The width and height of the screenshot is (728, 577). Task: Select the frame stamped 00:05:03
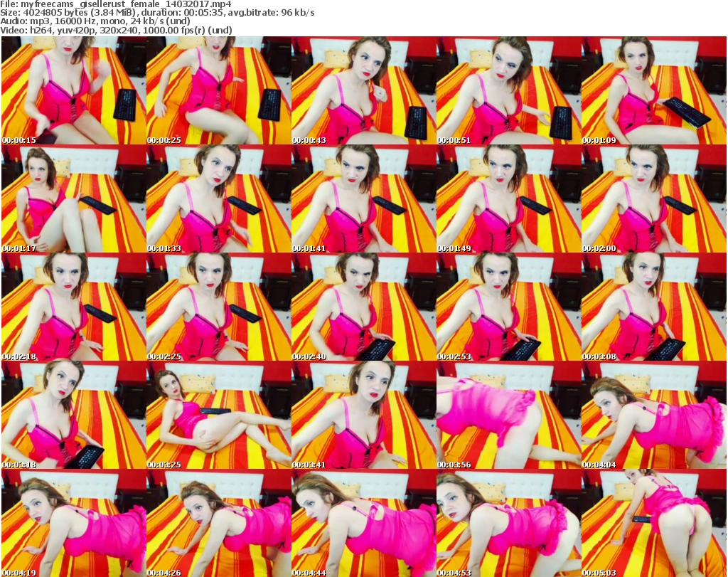654,523
